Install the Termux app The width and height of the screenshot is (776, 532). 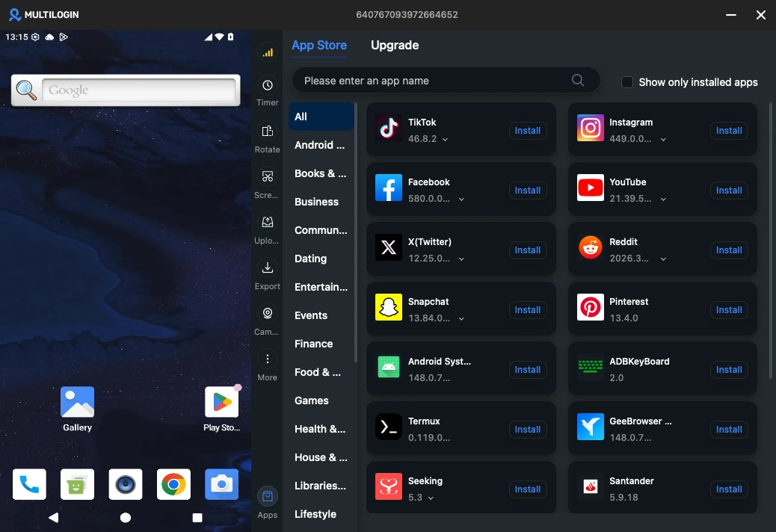point(528,430)
